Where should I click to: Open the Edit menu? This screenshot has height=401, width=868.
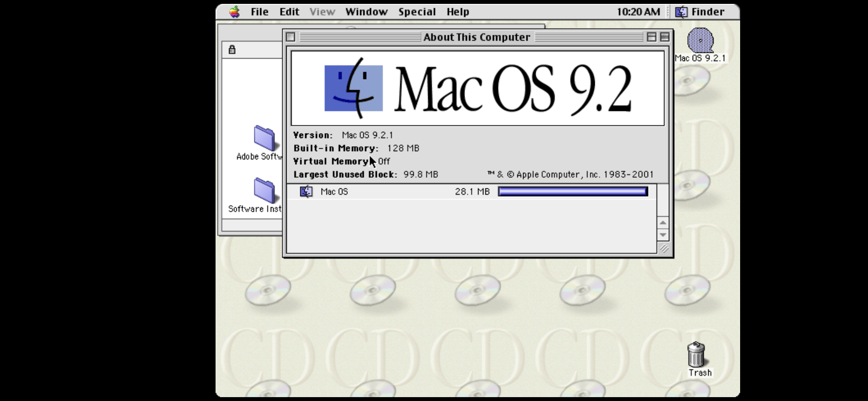289,12
